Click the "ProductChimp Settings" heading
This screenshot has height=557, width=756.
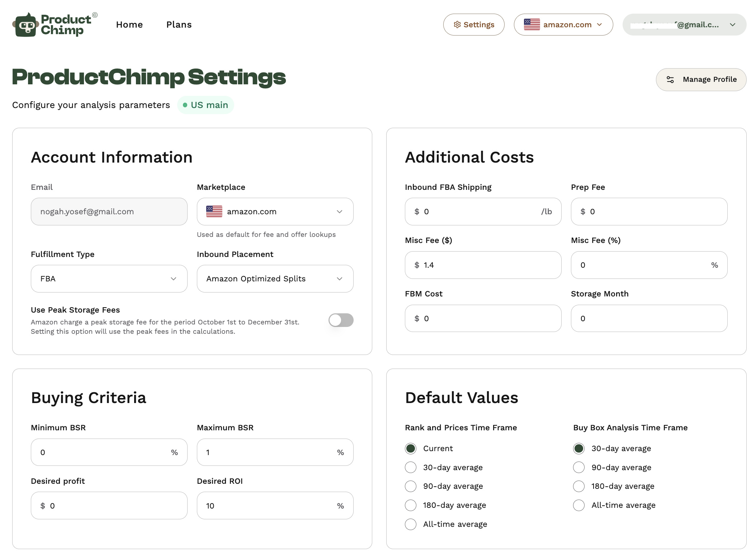tap(149, 77)
